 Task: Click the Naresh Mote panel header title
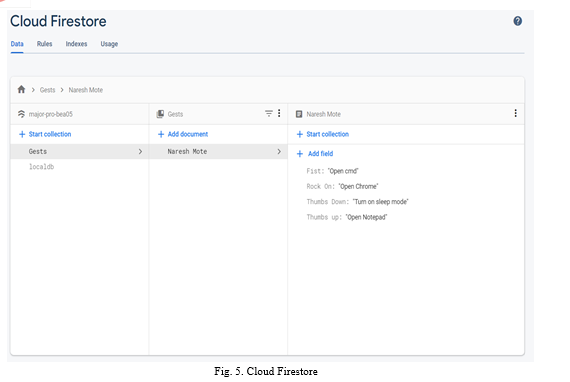pos(324,114)
